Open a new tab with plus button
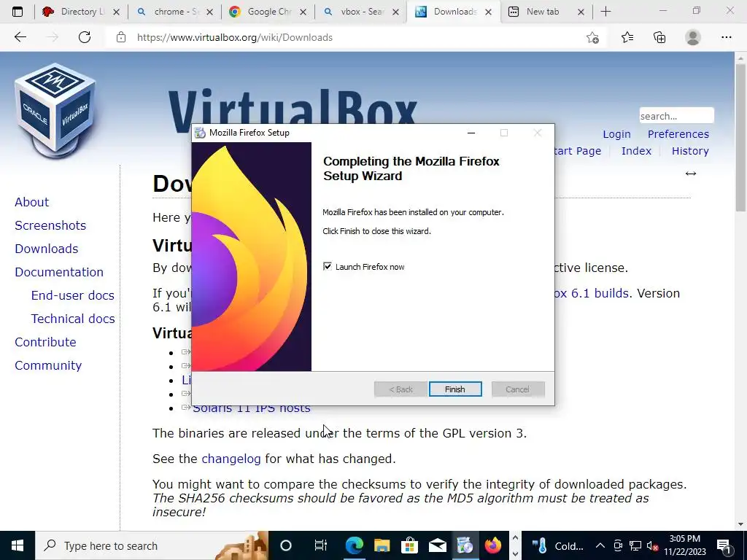The height and width of the screenshot is (560, 747). point(605,12)
